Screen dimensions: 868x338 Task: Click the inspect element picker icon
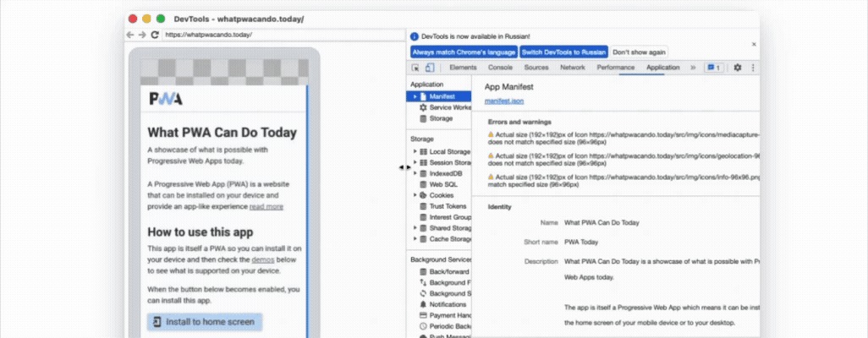(415, 68)
